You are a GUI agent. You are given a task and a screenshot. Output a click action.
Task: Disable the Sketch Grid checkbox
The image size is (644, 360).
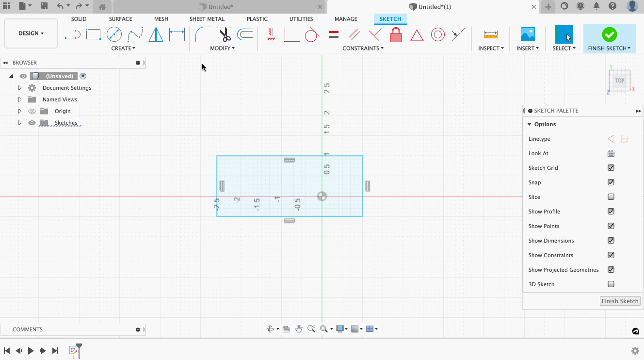point(611,168)
